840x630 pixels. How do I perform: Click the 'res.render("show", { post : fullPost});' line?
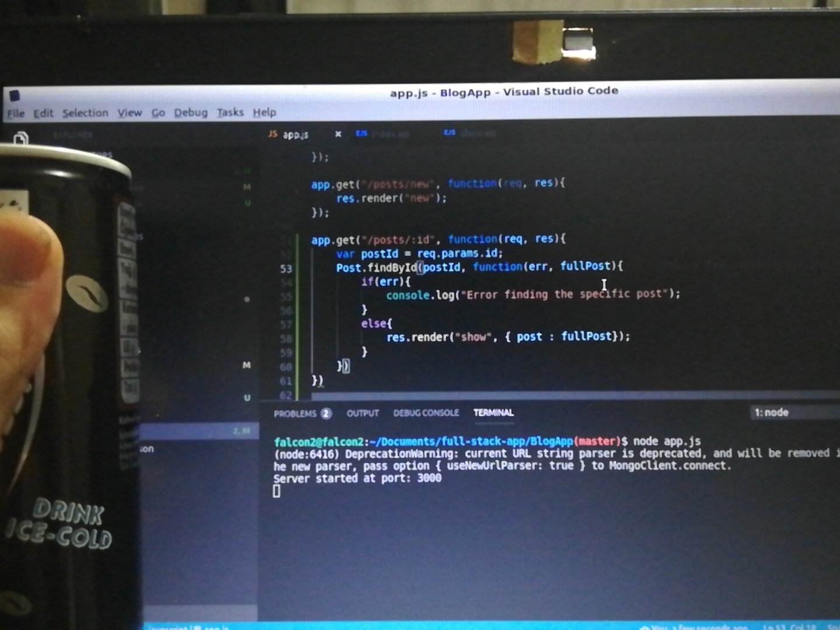point(508,337)
